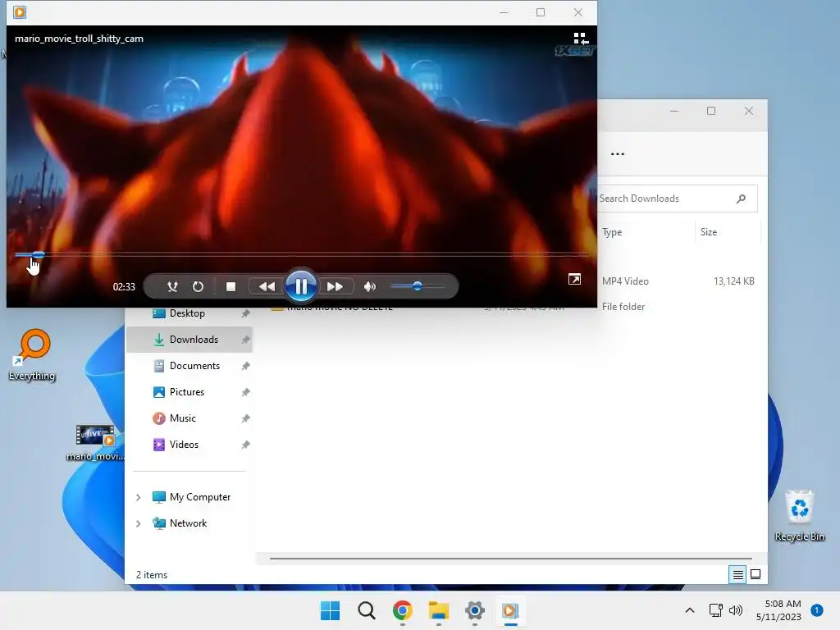
Task: Show hidden tray icons chevron
Action: pos(690,610)
